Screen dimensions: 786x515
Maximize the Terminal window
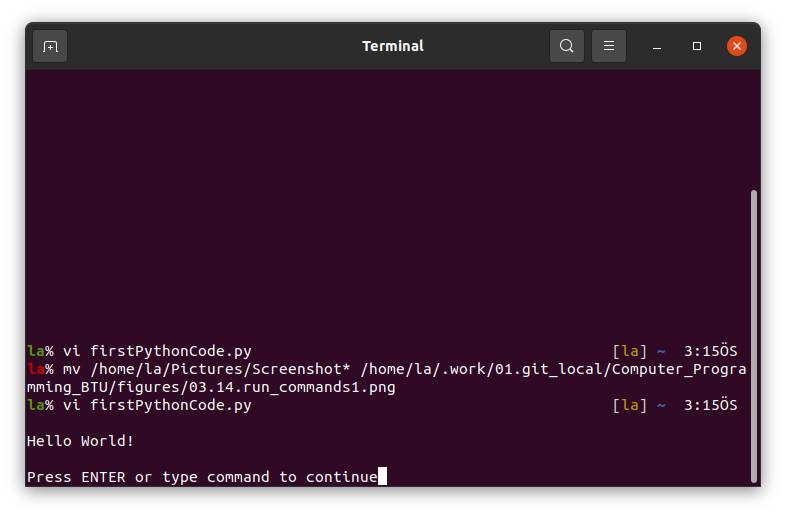tap(697, 46)
